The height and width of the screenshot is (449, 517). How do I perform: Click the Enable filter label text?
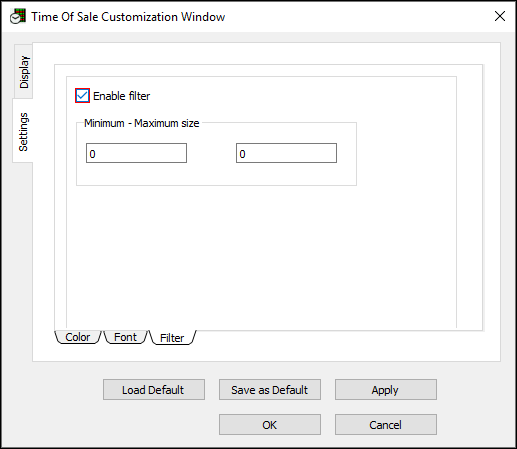click(121, 96)
